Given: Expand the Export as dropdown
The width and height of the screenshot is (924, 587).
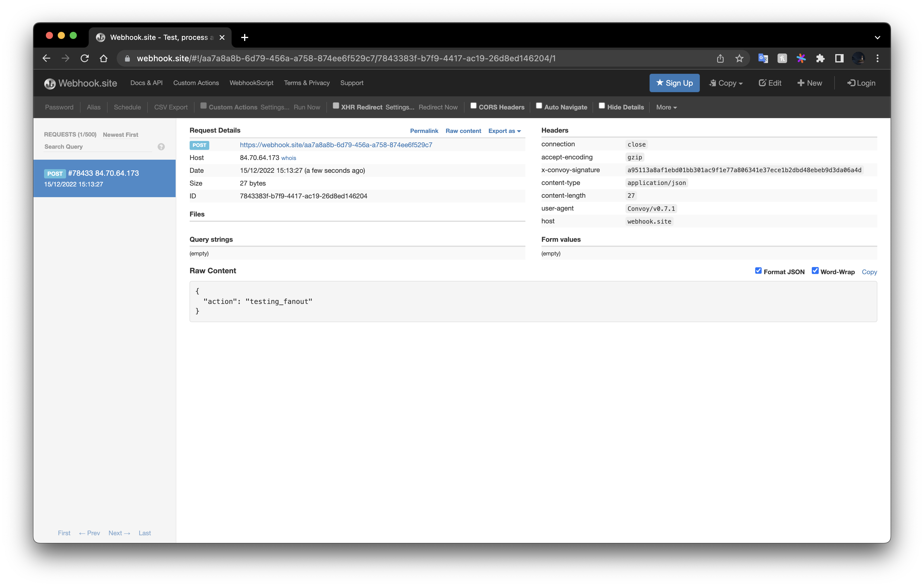Looking at the screenshot, I should [505, 131].
